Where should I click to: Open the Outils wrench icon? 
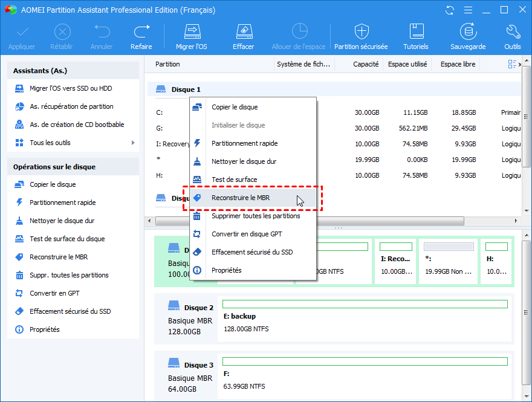point(513,31)
